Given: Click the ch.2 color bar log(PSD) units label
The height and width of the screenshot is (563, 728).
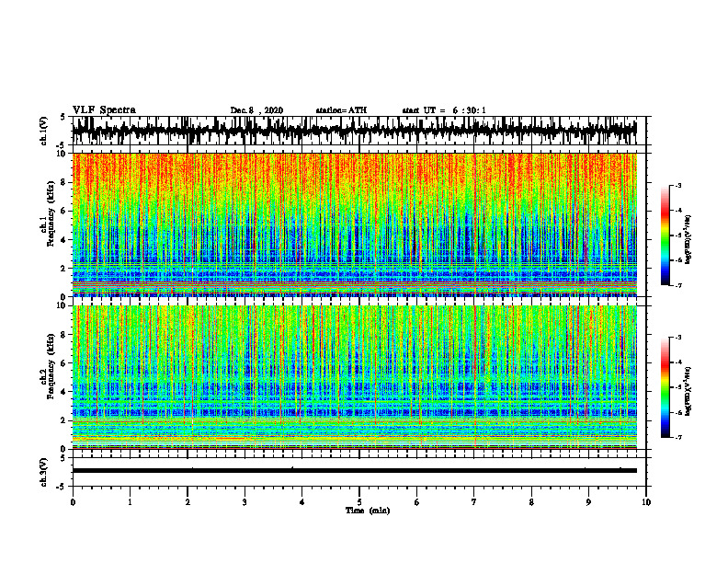Looking at the screenshot, I should [688, 391].
